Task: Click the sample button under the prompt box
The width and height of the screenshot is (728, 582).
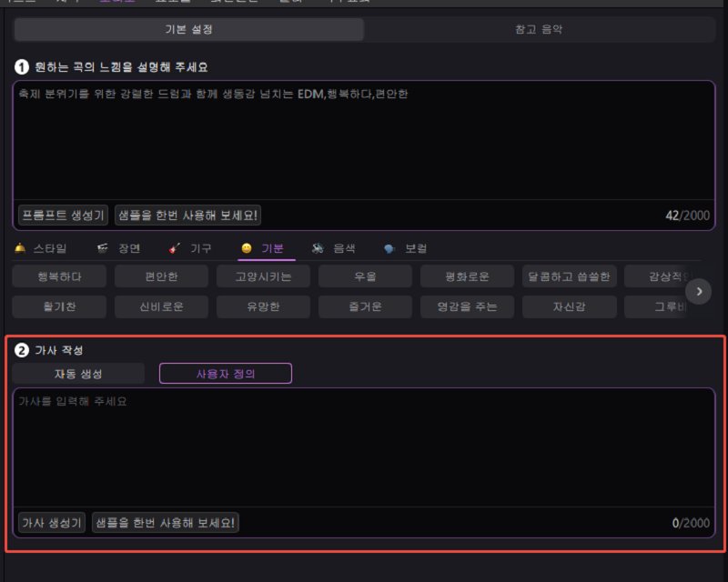Action: (x=187, y=215)
